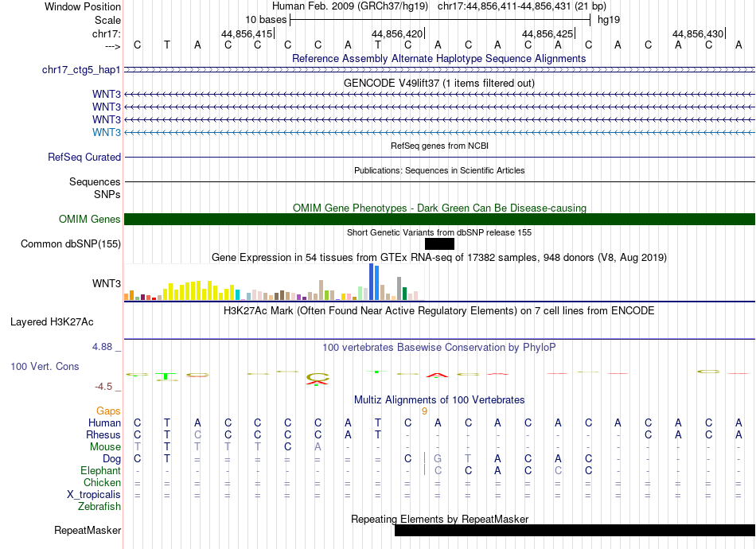Click the Layered H3K27Ac track label
Image resolution: width=756 pixels, height=549 pixels.
(x=52, y=322)
